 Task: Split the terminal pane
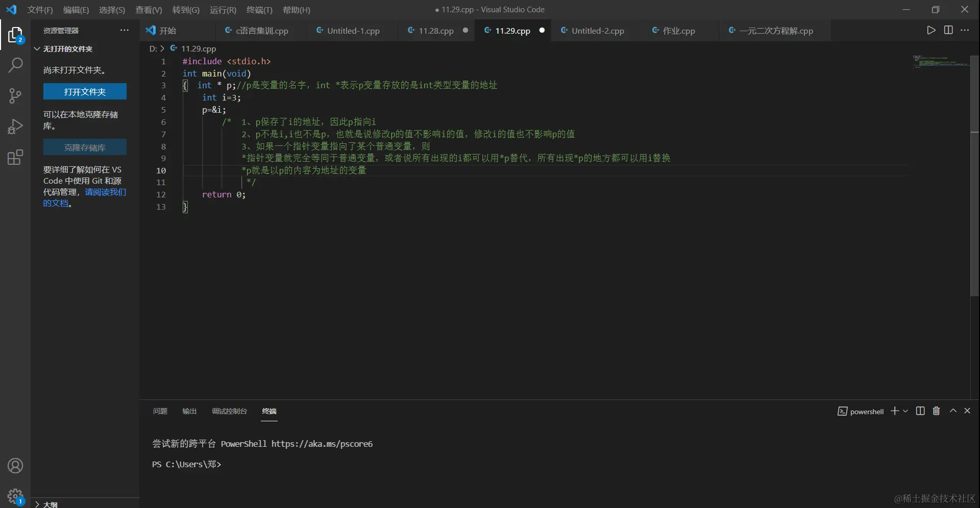pos(920,411)
